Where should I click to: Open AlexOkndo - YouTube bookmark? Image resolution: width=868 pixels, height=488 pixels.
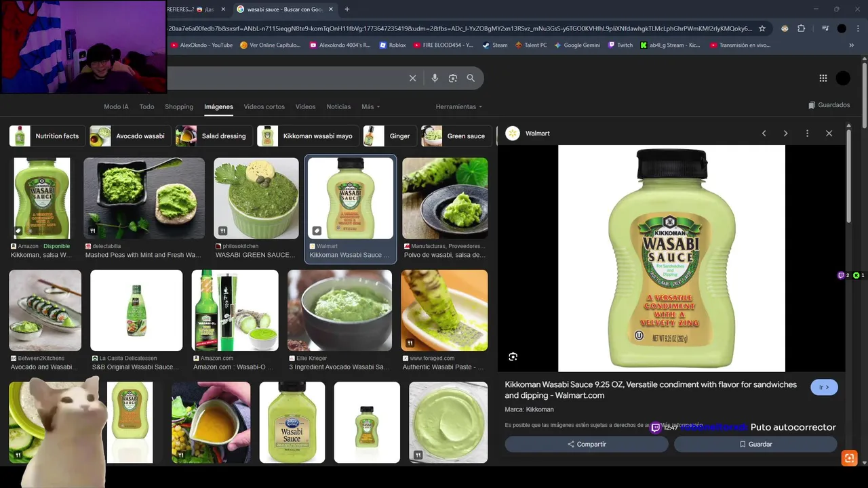201,45
